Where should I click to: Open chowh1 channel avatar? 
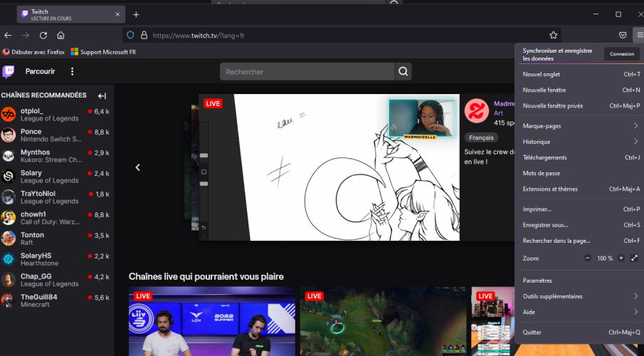click(x=9, y=218)
